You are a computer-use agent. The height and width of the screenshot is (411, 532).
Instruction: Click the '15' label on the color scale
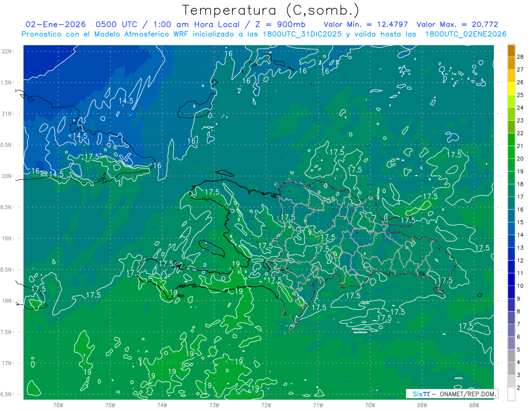tap(520, 222)
